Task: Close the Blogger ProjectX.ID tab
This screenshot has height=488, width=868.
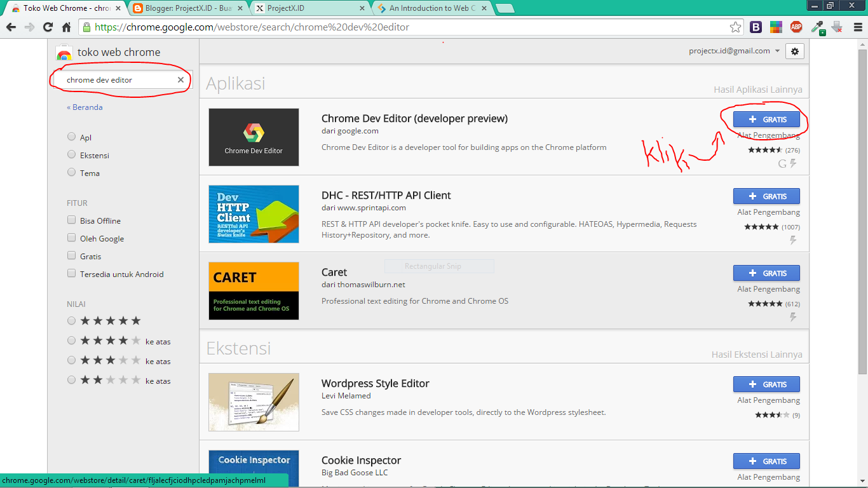Action: tap(241, 8)
